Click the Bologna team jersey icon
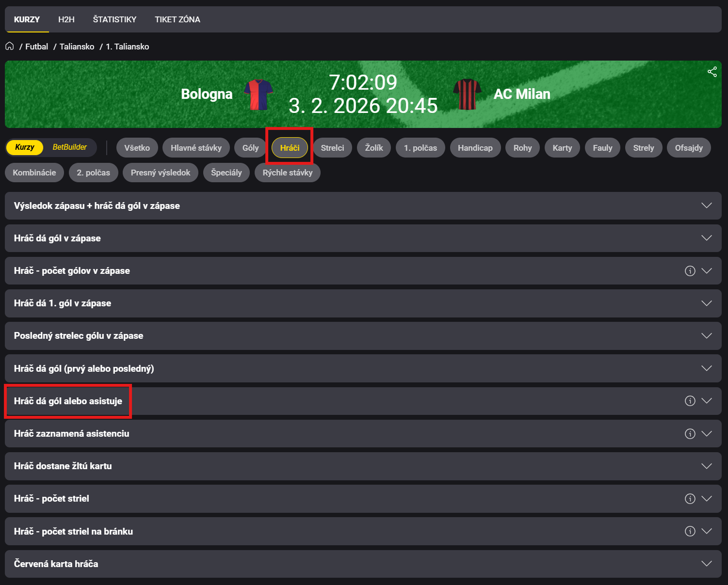Viewport: 728px width, 585px height. pyautogui.click(x=259, y=95)
